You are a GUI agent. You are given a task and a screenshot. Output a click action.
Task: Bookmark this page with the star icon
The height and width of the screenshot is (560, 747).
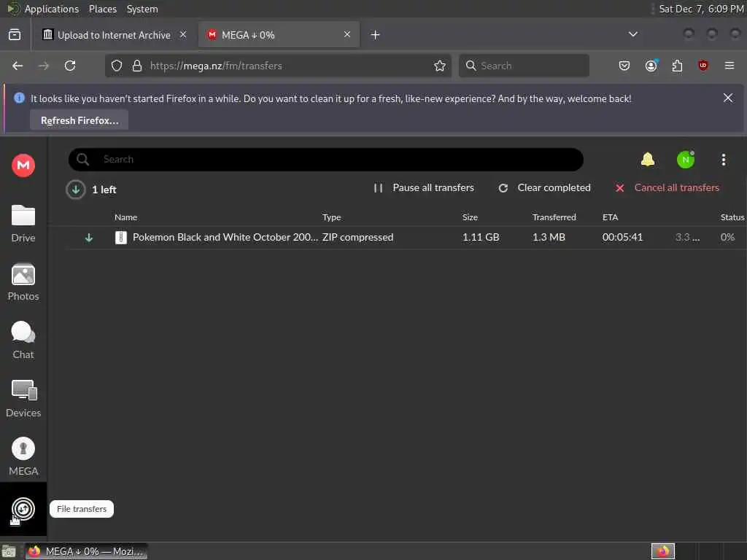pos(440,66)
